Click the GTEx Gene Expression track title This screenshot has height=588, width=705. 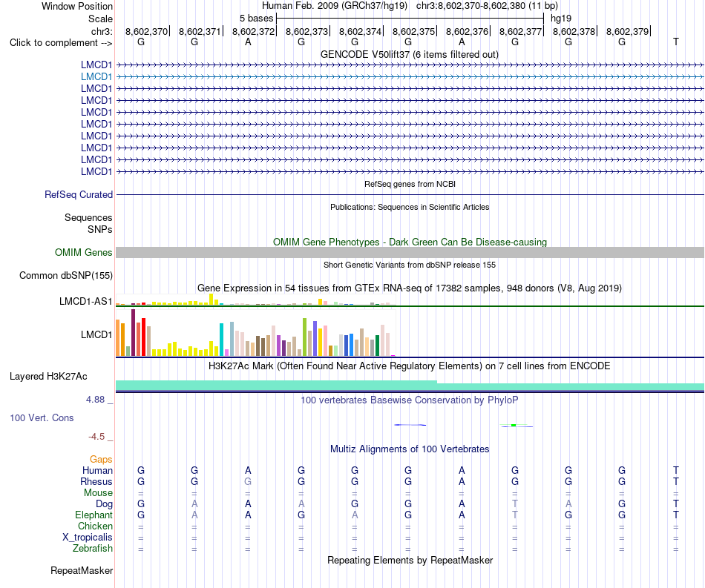click(409, 288)
